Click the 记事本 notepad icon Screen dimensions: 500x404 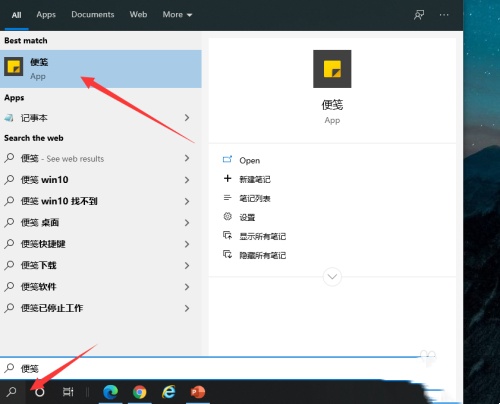pos(9,118)
